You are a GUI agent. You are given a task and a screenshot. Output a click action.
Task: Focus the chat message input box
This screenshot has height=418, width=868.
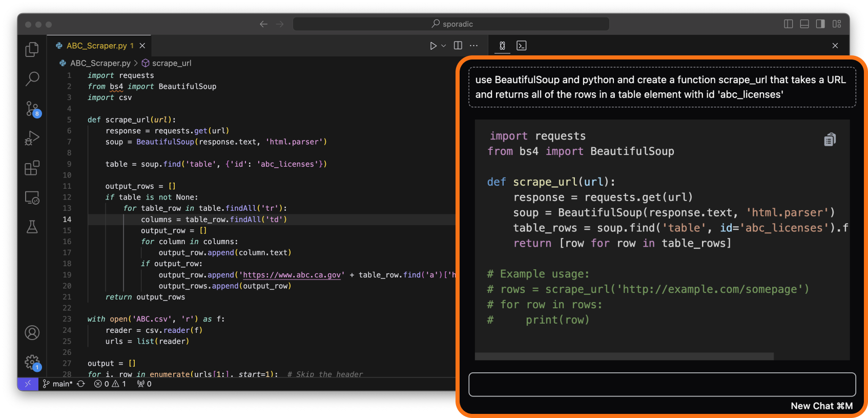662,385
